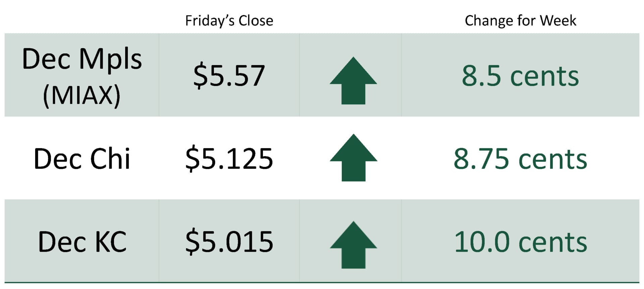644x289 pixels.
Task: Click the $5.015 closing price
Action: (229, 242)
